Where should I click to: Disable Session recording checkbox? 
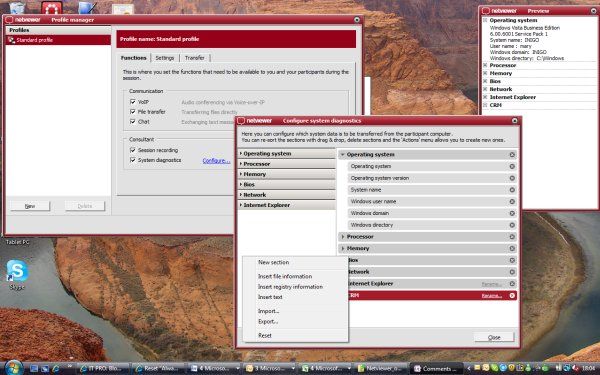(133, 150)
